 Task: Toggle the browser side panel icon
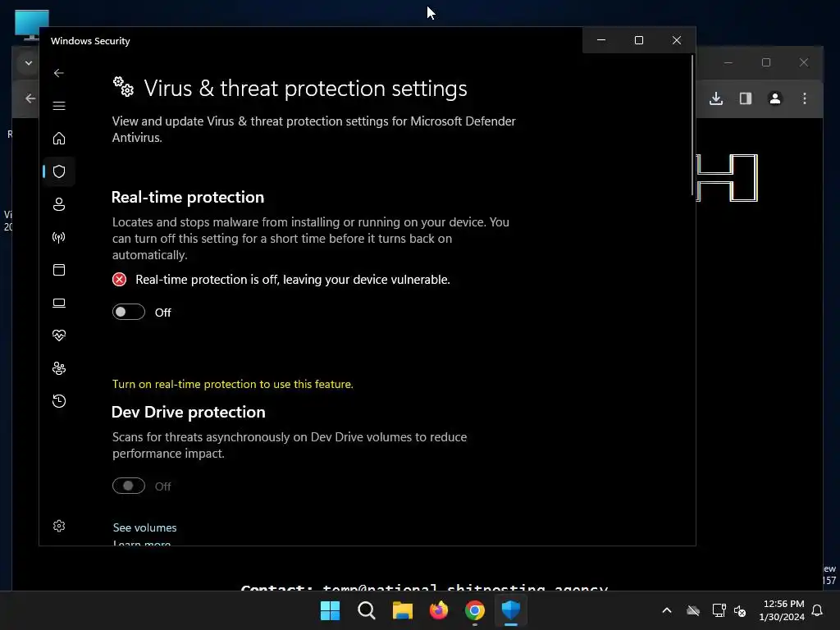pyautogui.click(x=746, y=98)
